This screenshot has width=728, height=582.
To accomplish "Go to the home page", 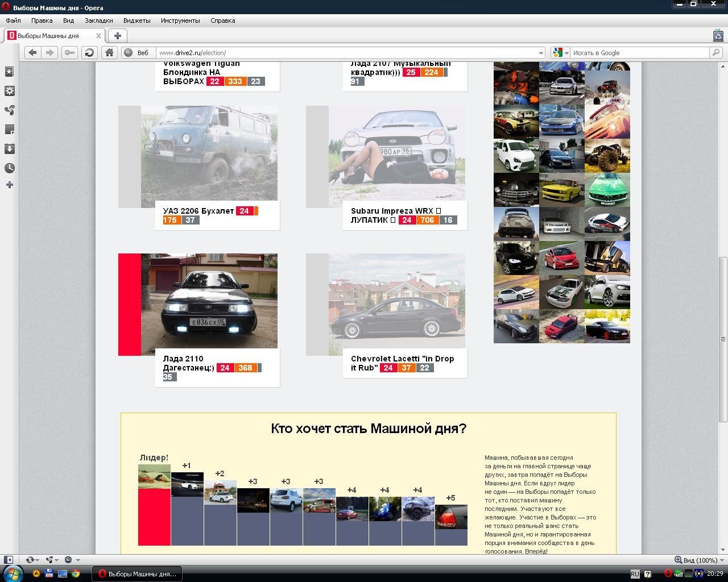I will (109, 52).
